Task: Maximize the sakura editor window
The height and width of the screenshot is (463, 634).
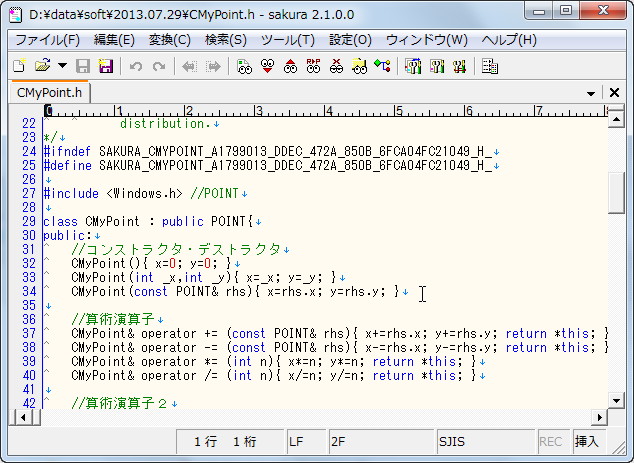Action: point(566,11)
